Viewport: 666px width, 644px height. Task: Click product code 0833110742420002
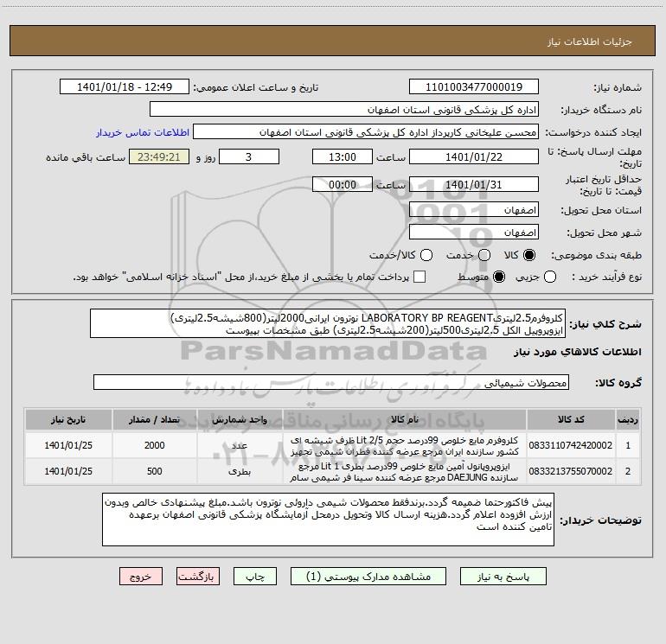click(571, 445)
